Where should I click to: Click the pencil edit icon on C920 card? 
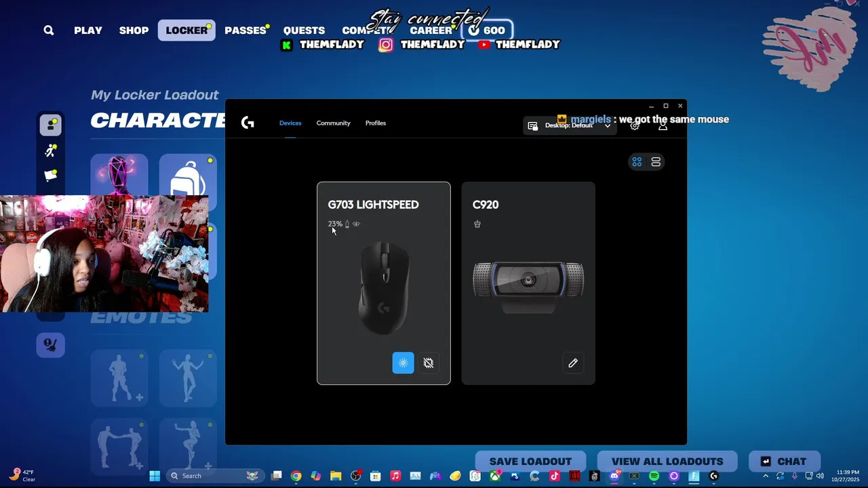click(x=573, y=363)
